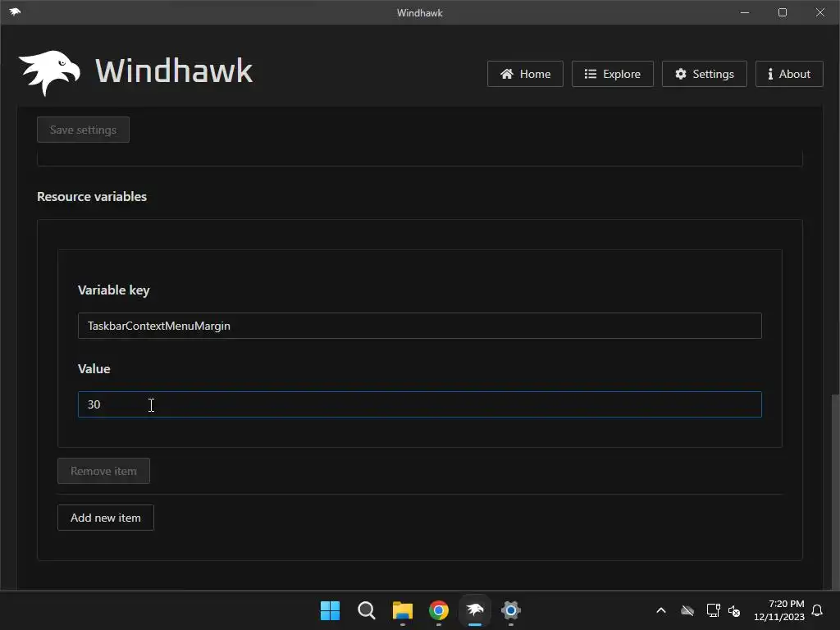Click the Value label text
This screenshot has height=630, width=840.
click(94, 368)
